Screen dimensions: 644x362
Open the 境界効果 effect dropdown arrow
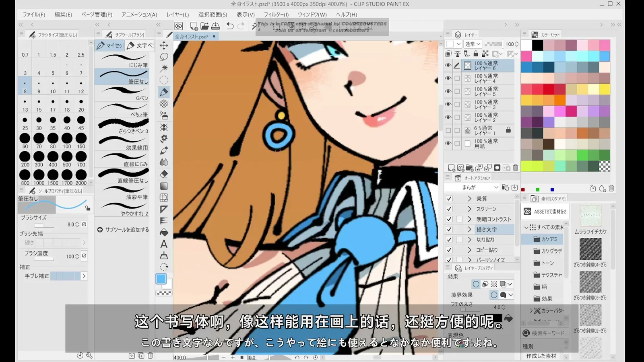(x=510, y=295)
